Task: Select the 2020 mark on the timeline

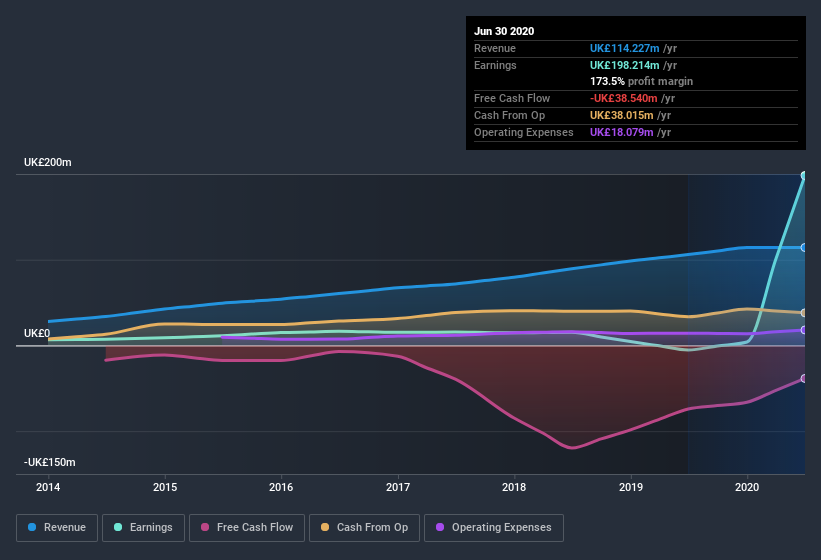Action: (x=747, y=487)
